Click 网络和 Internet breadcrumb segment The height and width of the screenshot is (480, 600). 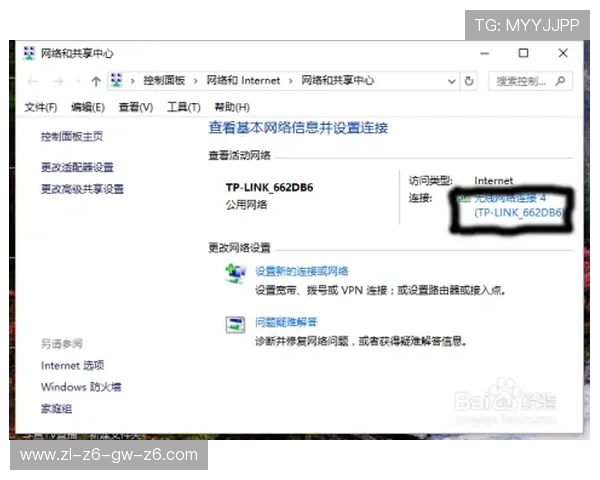pyautogui.click(x=243, y=80)
